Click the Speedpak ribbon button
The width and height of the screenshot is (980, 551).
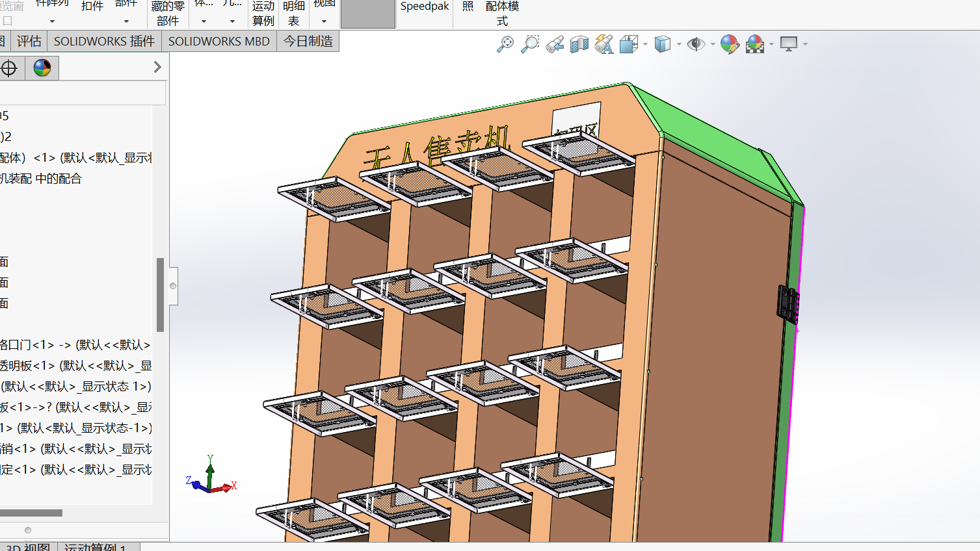click(425, 8)
